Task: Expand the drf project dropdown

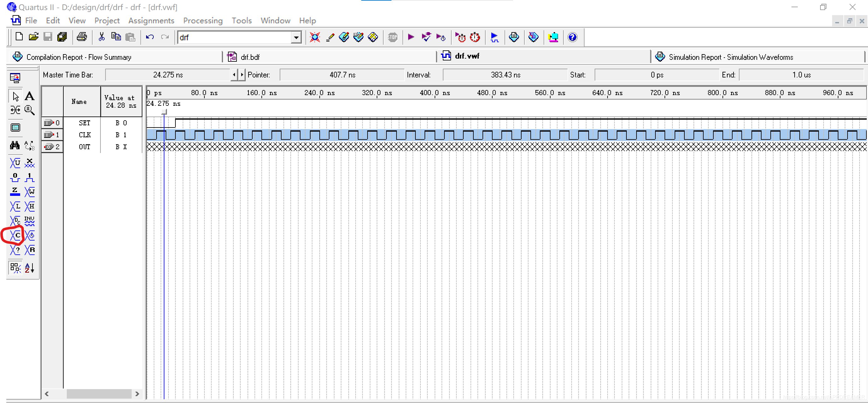Action: point(296,37)
